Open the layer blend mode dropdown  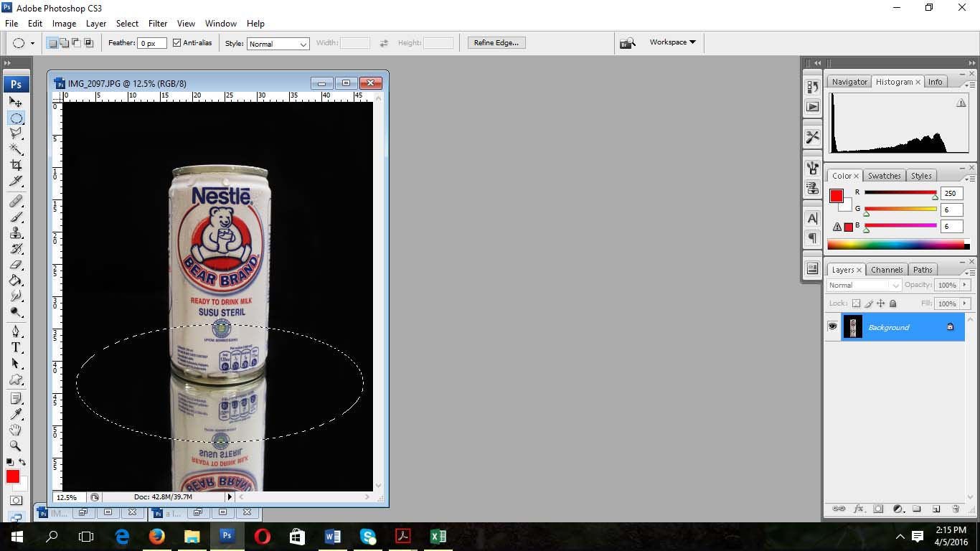click(864, 285)
